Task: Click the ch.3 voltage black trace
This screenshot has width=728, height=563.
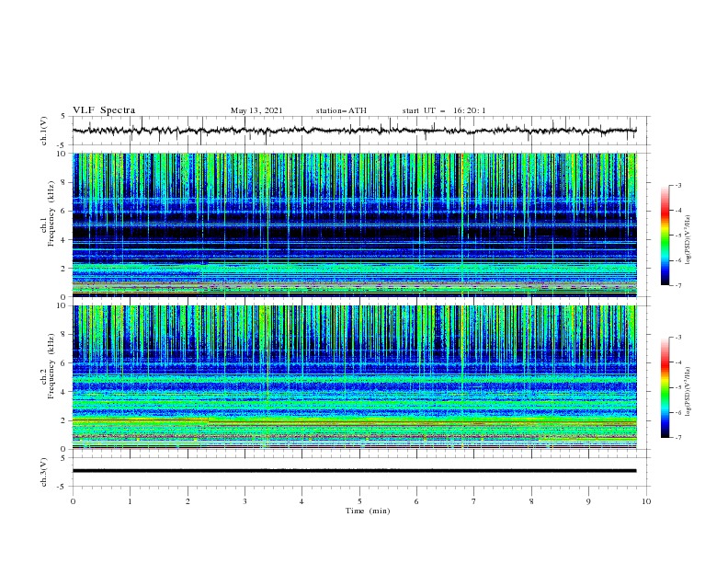Action: [x=354, y=471]
